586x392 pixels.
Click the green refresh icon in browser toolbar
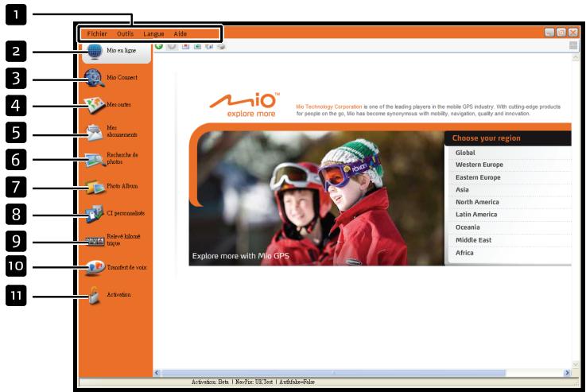coord(197,46)
